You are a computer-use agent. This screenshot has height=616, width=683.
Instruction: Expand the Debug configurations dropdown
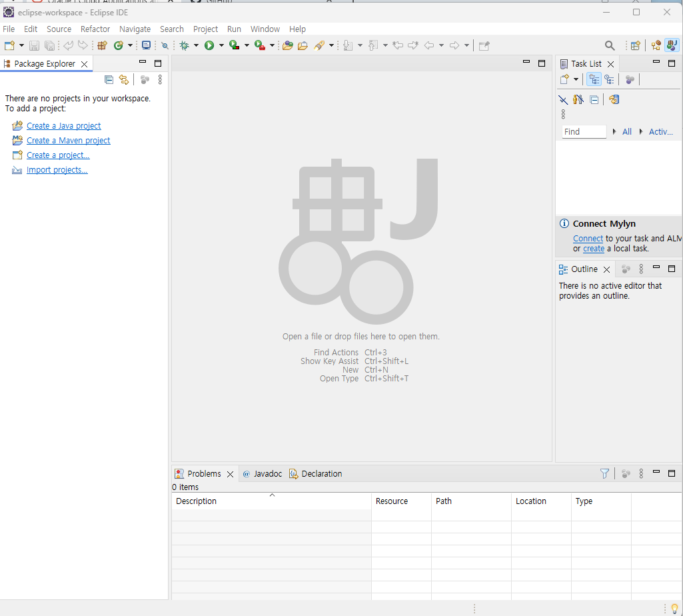(196, 45)
